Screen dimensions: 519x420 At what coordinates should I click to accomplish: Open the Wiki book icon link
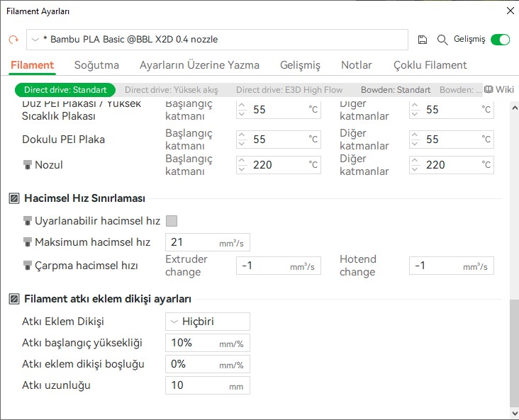pyautogui.click(x=499, y=89)
